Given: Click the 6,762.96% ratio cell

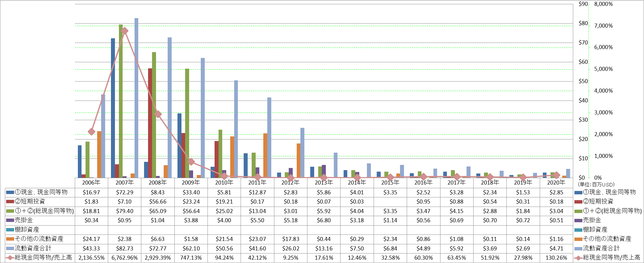Looking at the screenshot, I should [x=124, y=258].
